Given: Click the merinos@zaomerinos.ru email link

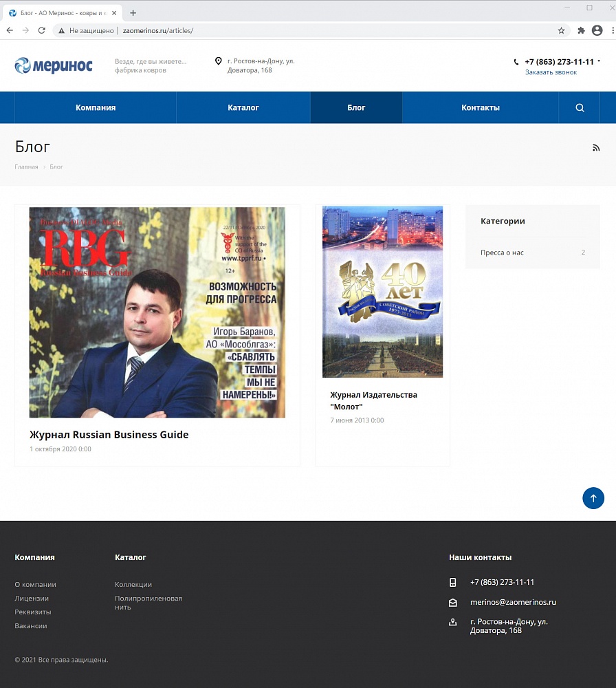Looking at the screenshot, I should pos(513,603).
